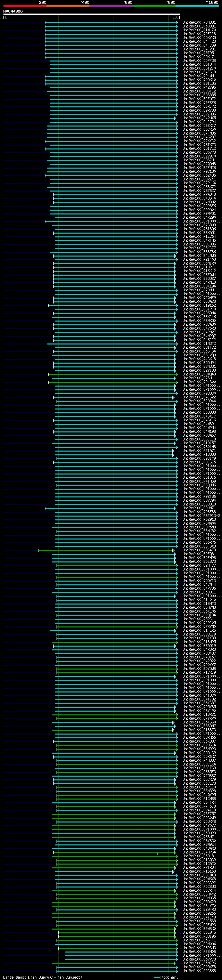Select hit label UniRef100_P16168

tap(199, 871)
